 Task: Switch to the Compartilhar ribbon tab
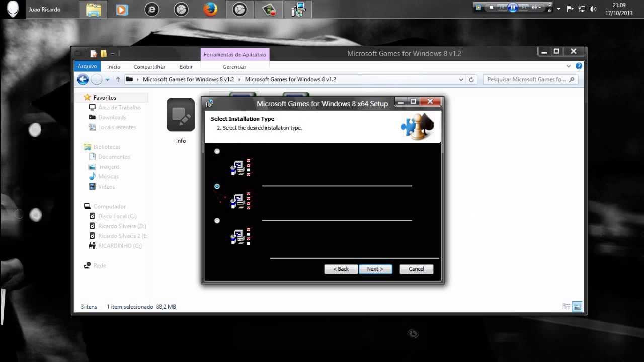pos(149,67)
